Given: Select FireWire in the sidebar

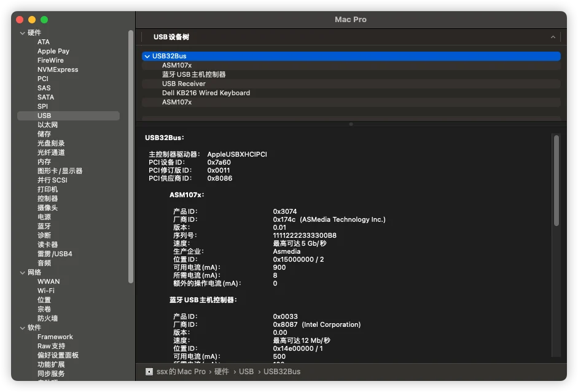Looking at the screenshot, I should pos(50,60).
